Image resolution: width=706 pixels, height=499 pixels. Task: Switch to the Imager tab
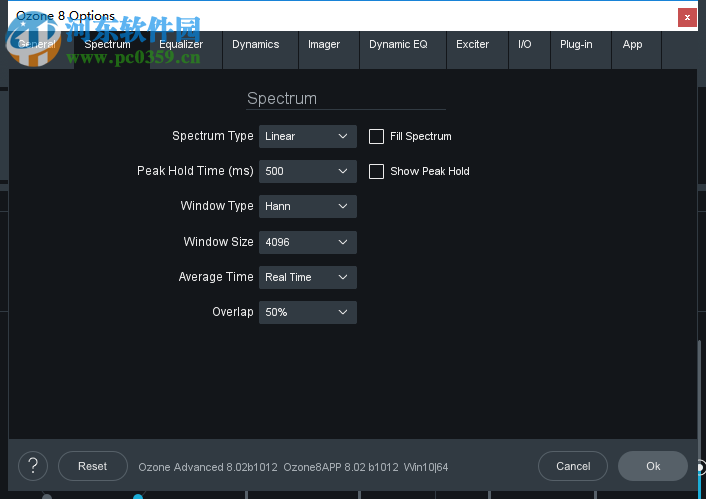(329, 50)
